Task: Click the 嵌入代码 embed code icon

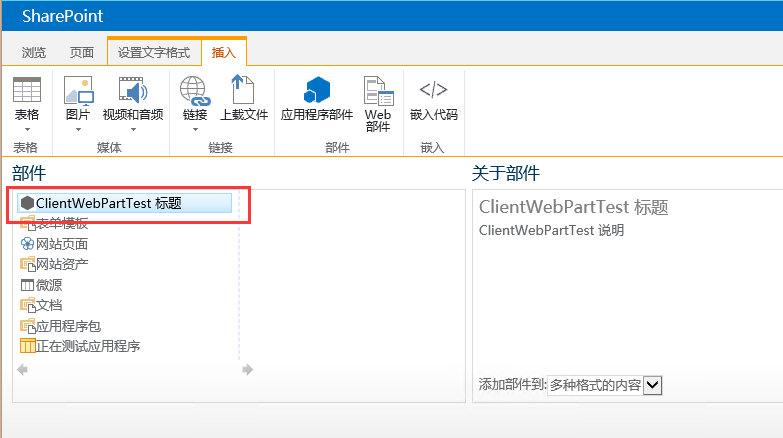Action: click(433, 90)
